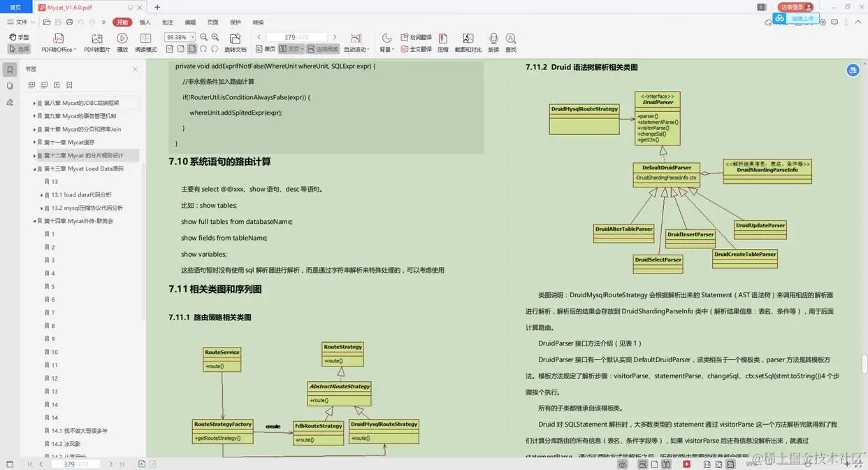Start slideshow with 播放 button
Image resolution: width=868 pixels, height=470 pixels.
122,43
